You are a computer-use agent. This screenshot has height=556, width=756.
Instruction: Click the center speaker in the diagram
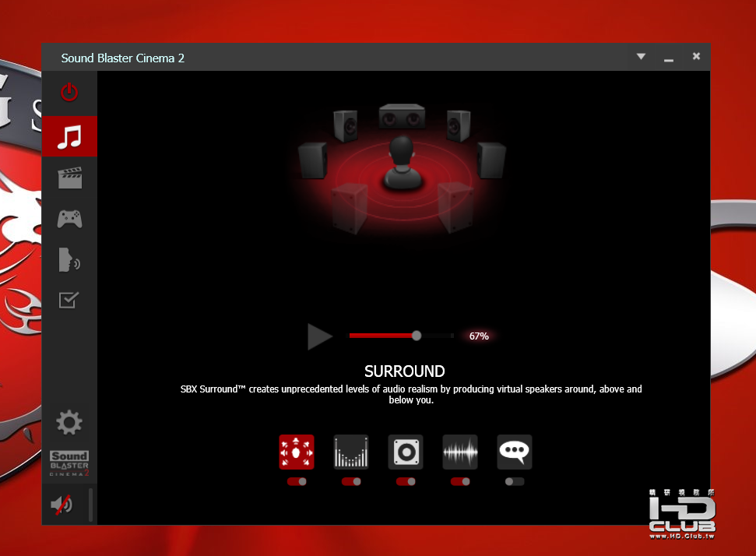pyautogui.click(x=402, y=116)
